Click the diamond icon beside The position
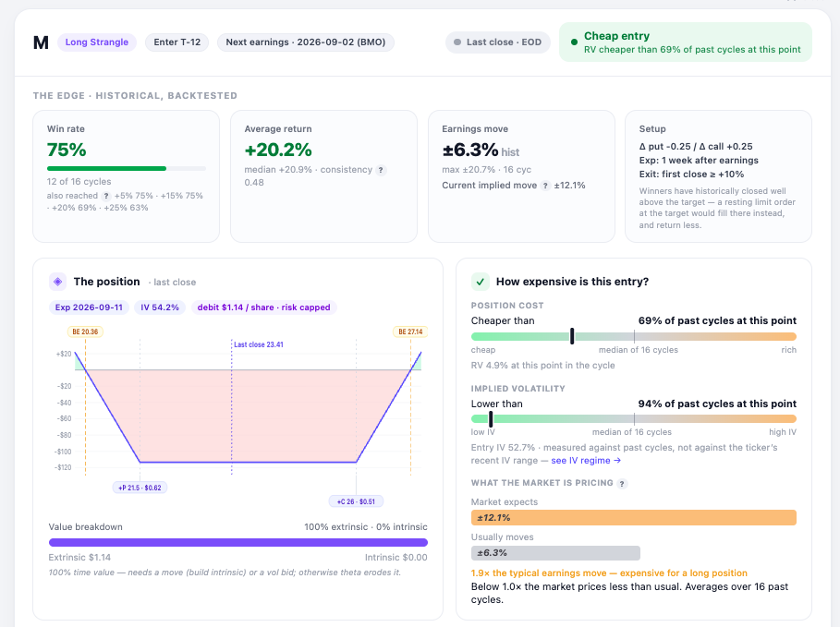840x627 pixels. (58, 282)
